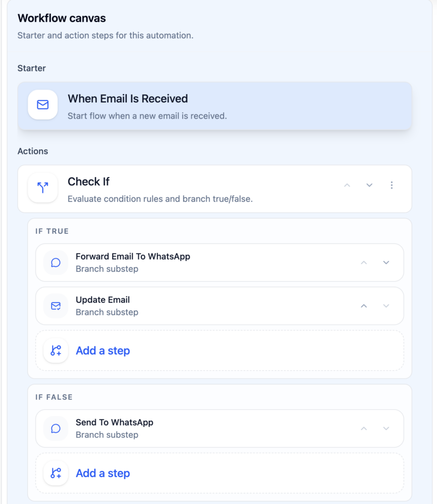This screenshot has height=504, width=437.
Task: Click the envelope icon on the starter card
Action: (43, 105)
